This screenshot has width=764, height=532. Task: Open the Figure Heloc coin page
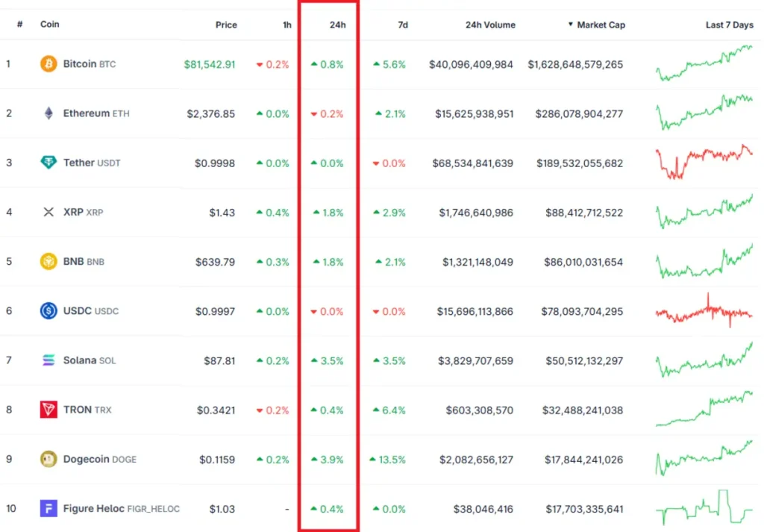click(122, 509)
